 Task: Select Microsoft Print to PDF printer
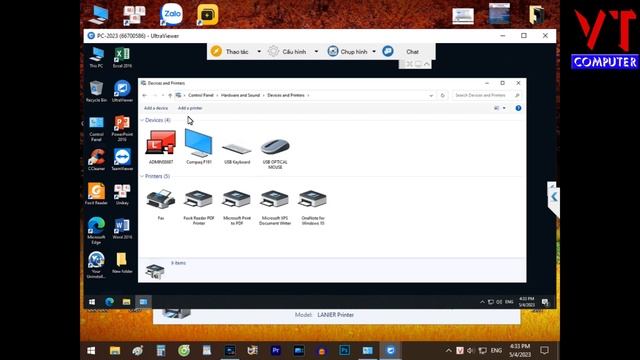tap(237, 207)
